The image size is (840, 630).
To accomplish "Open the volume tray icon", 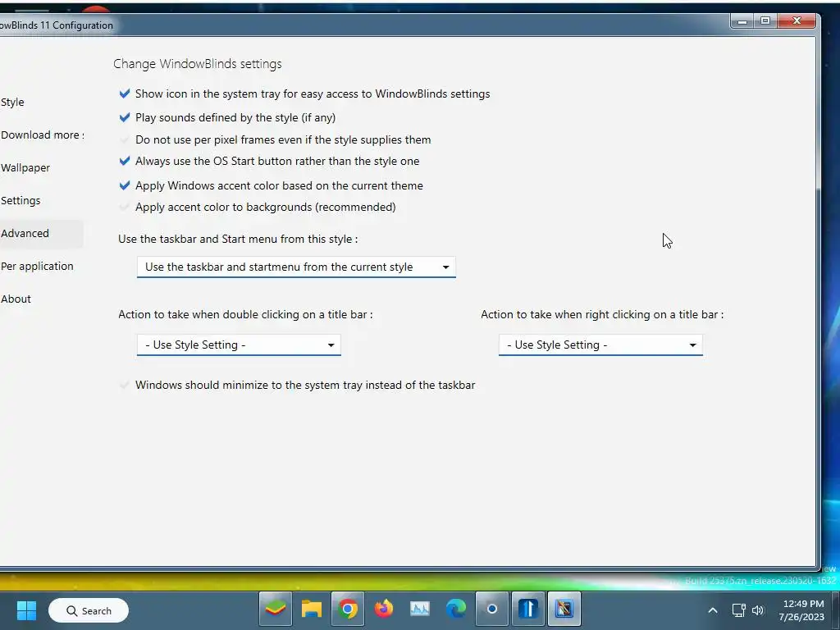I will coord(757,610).
